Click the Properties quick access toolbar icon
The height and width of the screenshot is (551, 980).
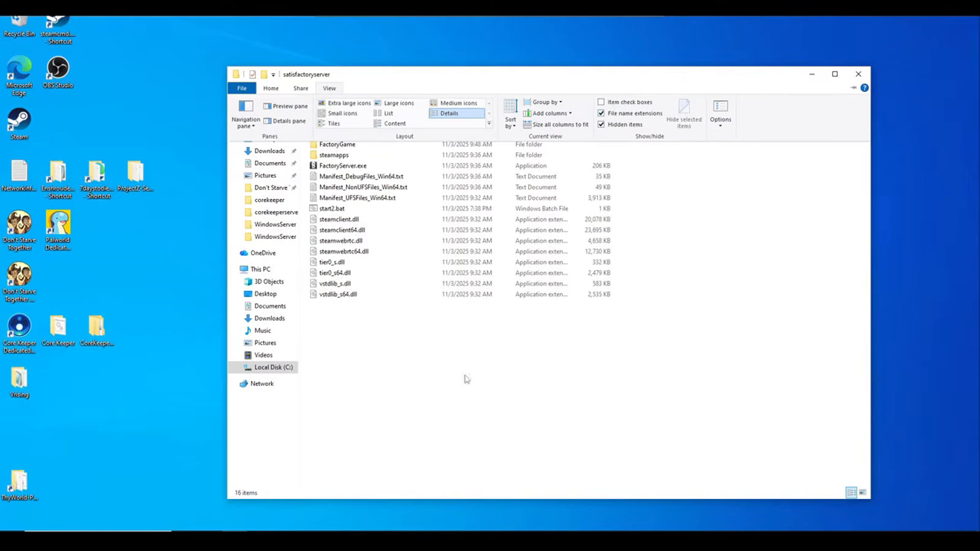coord(252,74)
